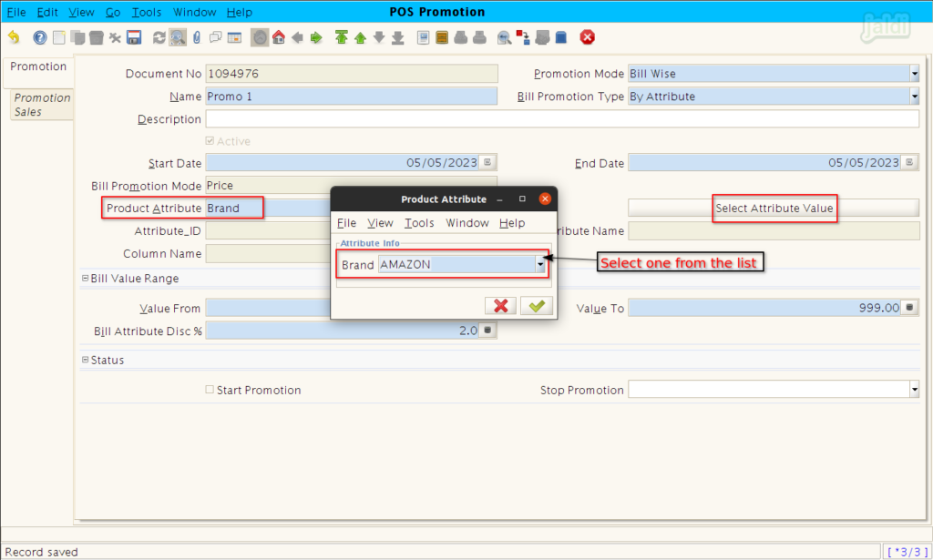Switch to the Promotion Sales tab
Image resolution: width=933 pixels, height=560 pixels.
[x=42, y=105]
